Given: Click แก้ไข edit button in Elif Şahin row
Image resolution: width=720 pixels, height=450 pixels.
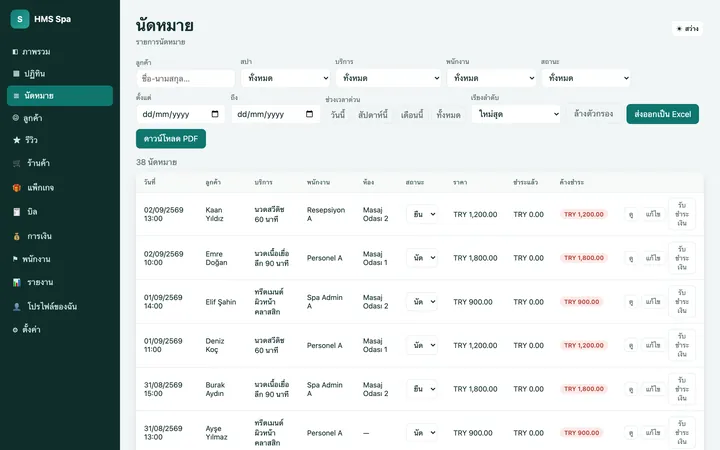Looking at the screenshot, I should click(652, 302).
